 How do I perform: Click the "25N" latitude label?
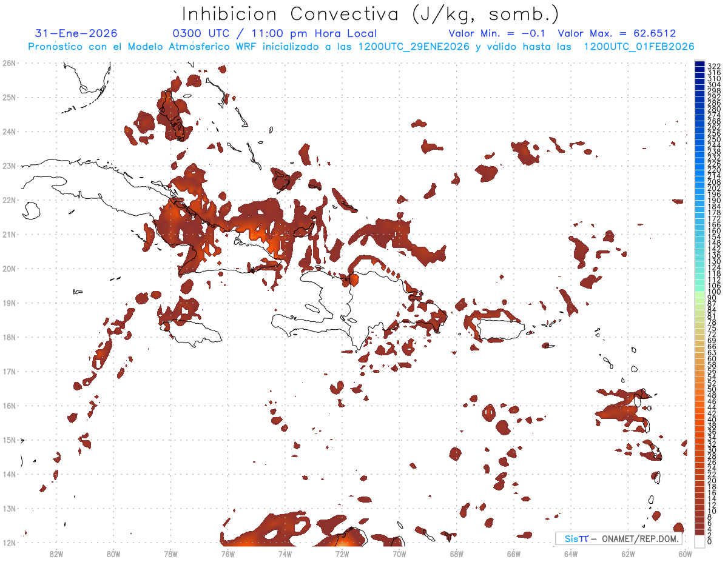(8, 97)
